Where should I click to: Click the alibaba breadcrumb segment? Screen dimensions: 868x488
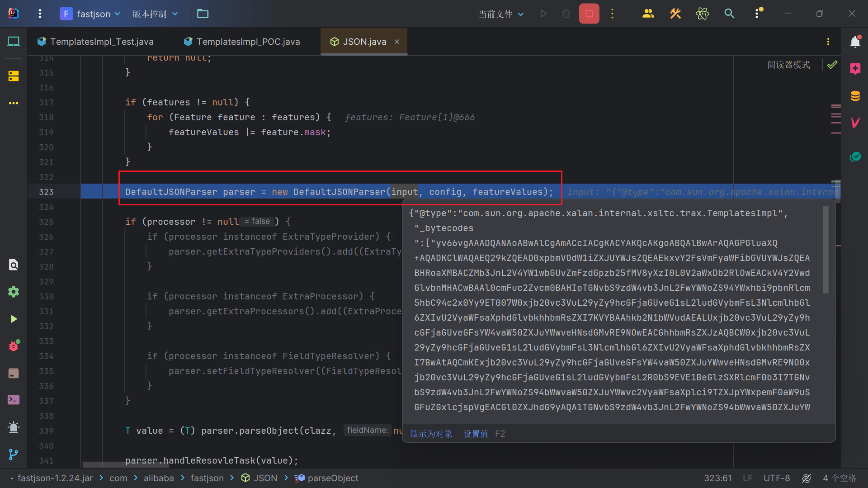pyautogui.click(x=159, y=478)
